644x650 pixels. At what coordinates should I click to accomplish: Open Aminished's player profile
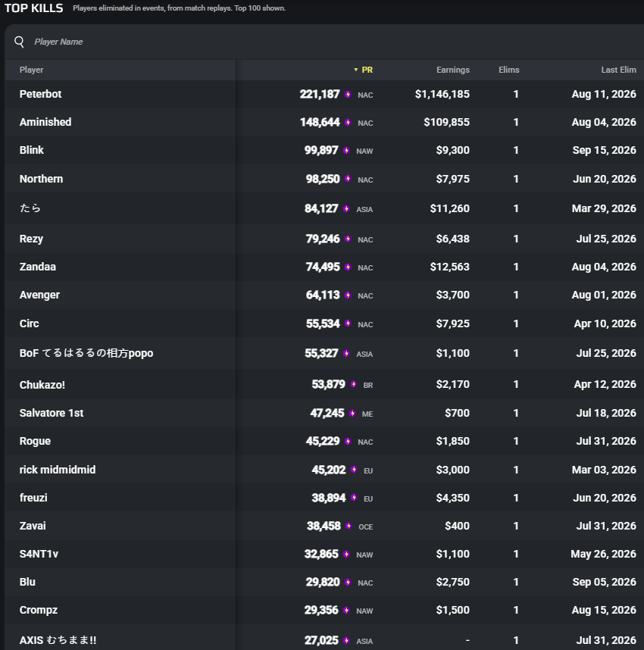point(45,122)
